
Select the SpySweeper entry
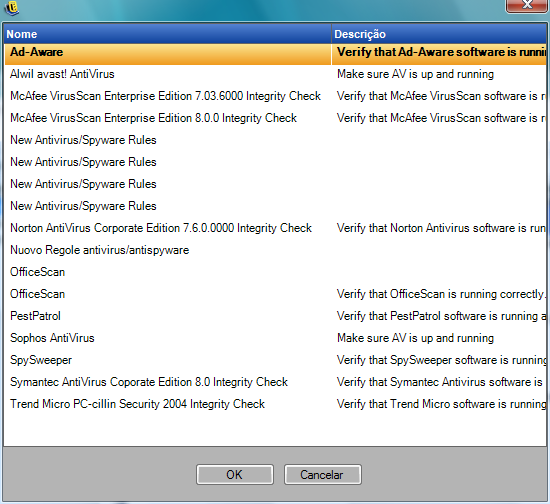pos(41,360)
